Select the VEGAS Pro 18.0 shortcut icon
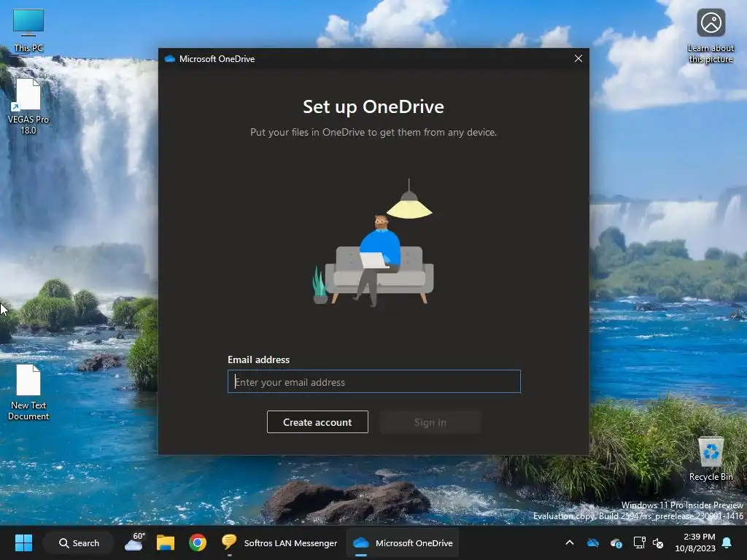Viewport: 747px width, 560px height. pyautogui.click(x=28, y=106)
